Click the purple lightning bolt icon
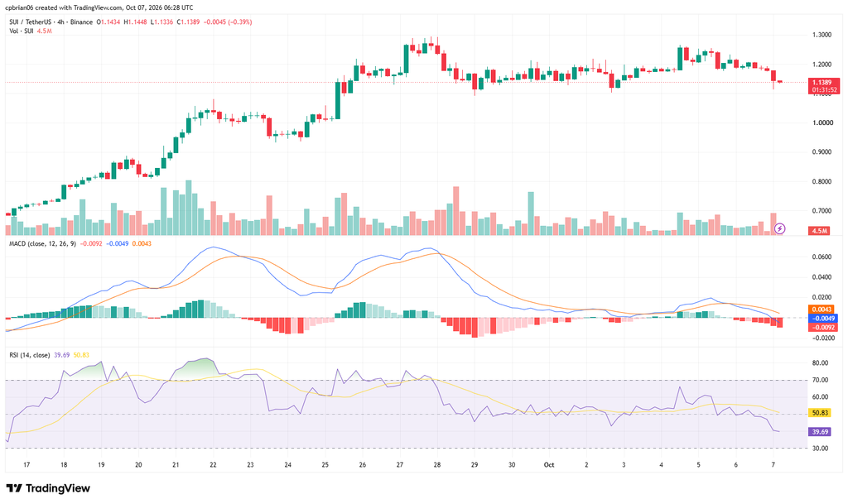This screenshot has width=848, height=504. [x=779, y=228]
